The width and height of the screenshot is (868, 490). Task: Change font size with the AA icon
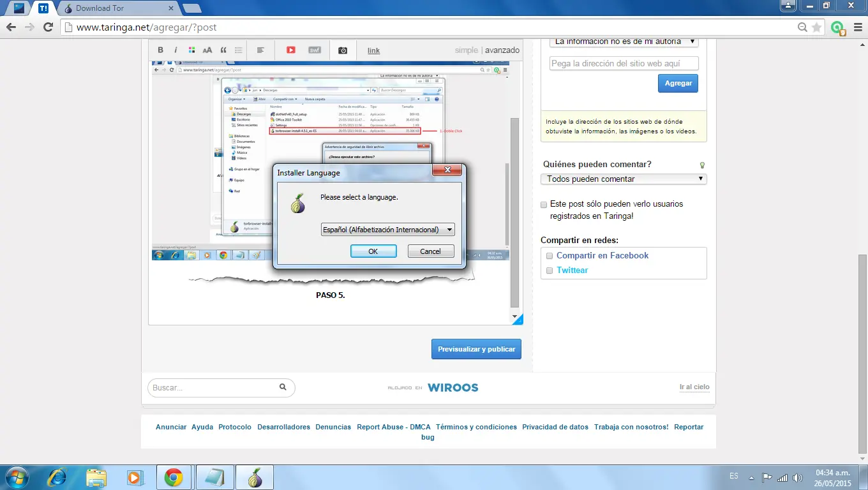coord(207,50)
